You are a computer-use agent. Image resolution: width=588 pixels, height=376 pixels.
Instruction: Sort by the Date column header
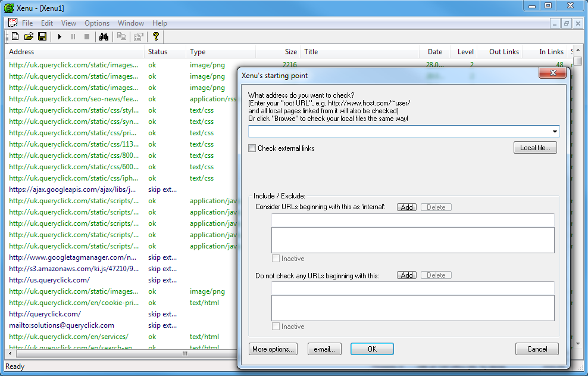point(433,52)
